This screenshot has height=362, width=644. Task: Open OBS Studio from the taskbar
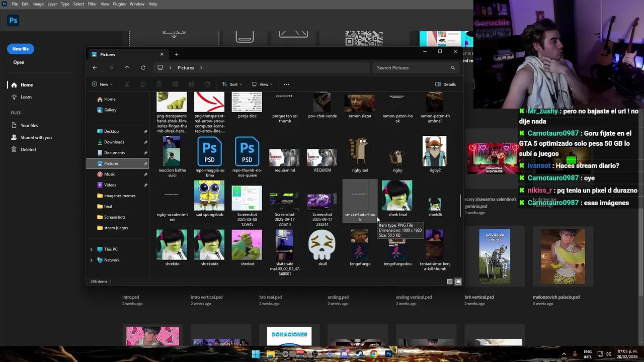click(x=315, y=354)
